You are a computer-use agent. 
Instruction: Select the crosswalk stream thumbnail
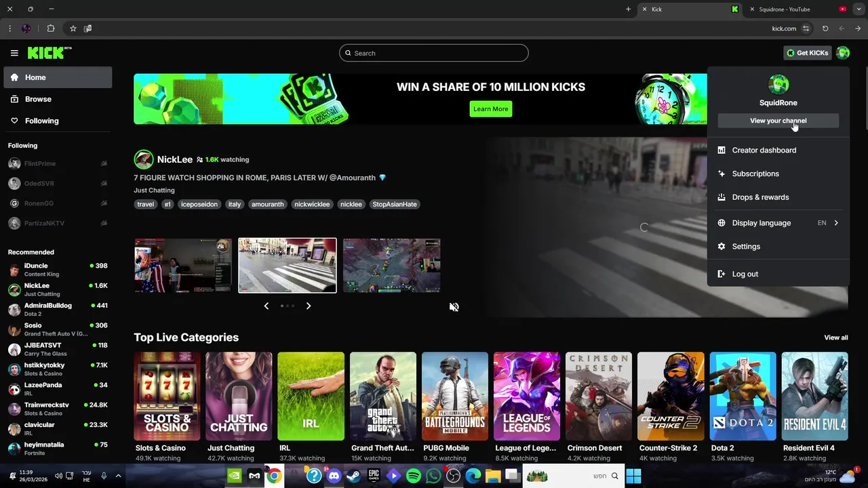click(287, 265)
